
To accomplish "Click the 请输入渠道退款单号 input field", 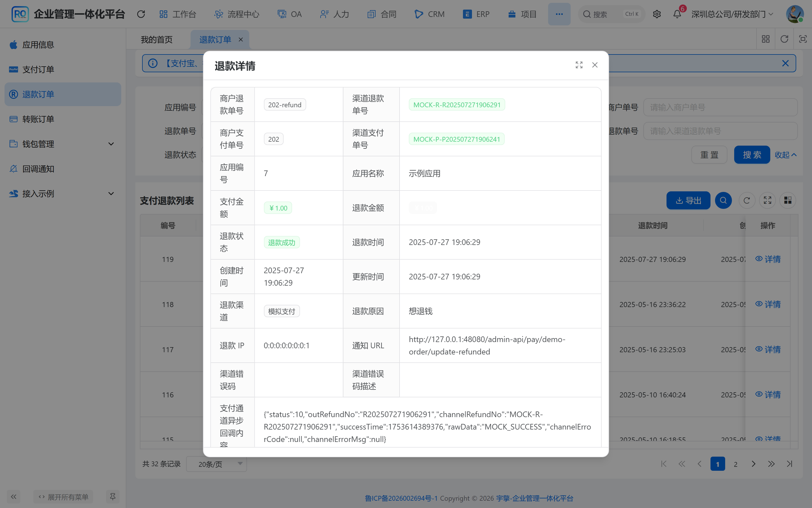I will [x=720, y=131].
